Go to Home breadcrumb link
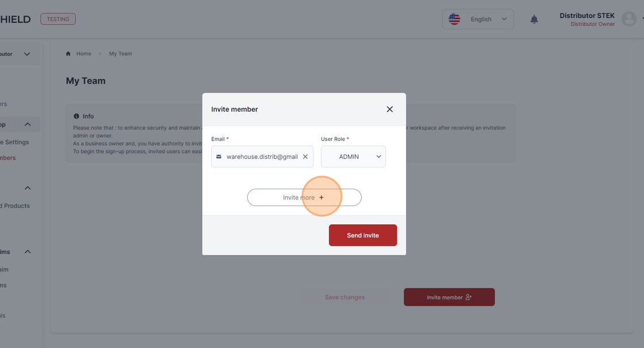 point(83,53)
